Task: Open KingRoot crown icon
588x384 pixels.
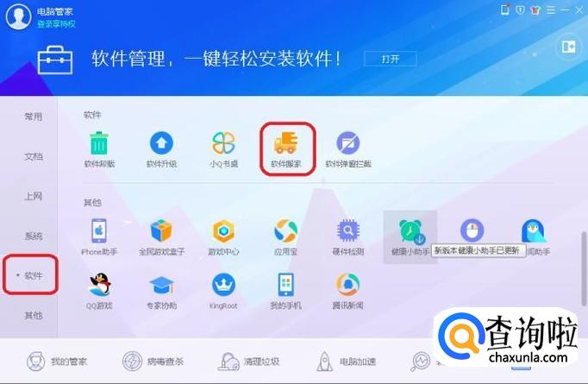Action: pyautogui.click(x=223, y=285)
